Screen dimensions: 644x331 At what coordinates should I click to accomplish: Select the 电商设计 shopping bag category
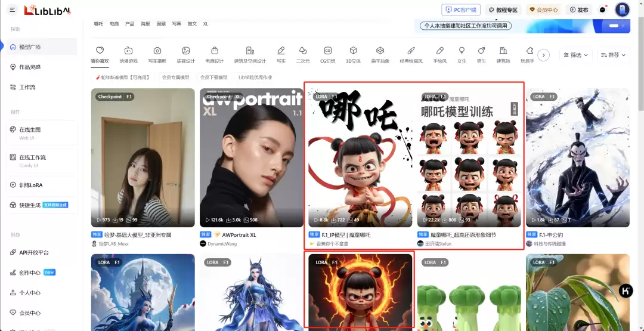215,55
